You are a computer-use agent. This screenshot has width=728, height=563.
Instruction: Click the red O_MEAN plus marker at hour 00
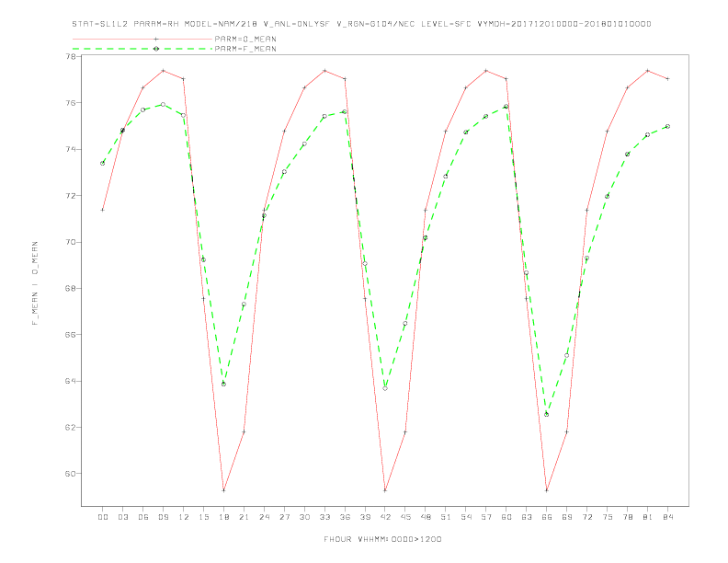[103, 210]
